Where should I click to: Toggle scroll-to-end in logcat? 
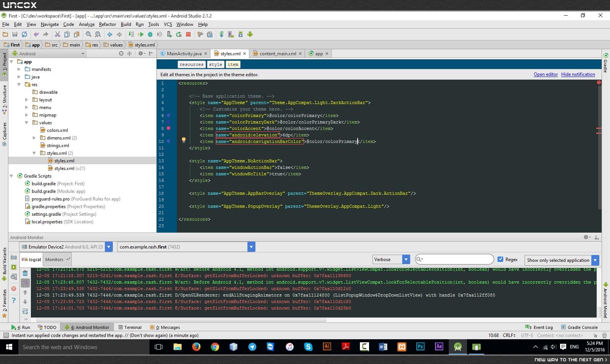tap(25, 283)
